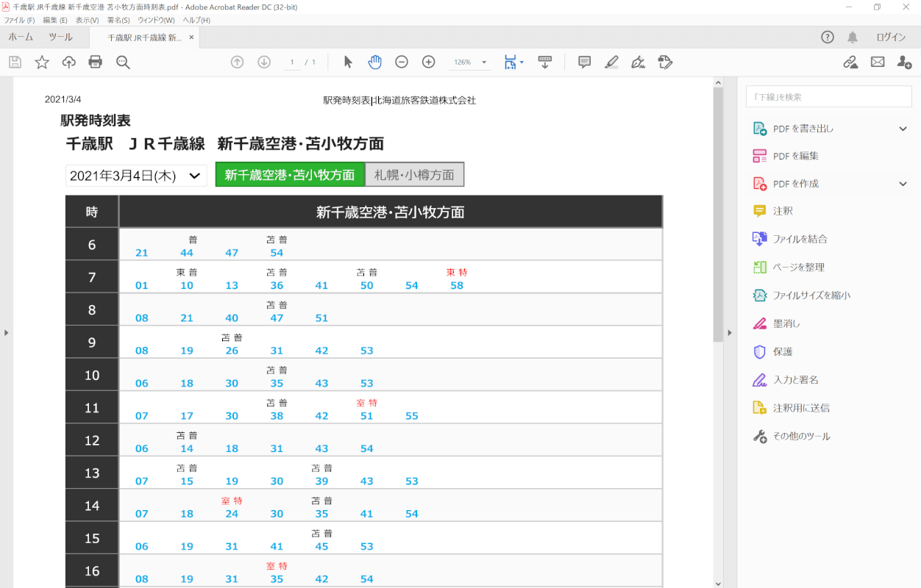Click the zoom out minus icon
921x588 pixels.
click(x=402, y=62)
